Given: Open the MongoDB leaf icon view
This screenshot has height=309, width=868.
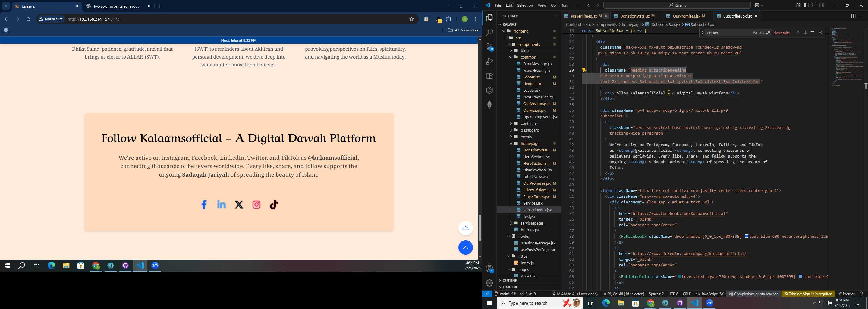Looking at the screenshot, I should point(489,105).
